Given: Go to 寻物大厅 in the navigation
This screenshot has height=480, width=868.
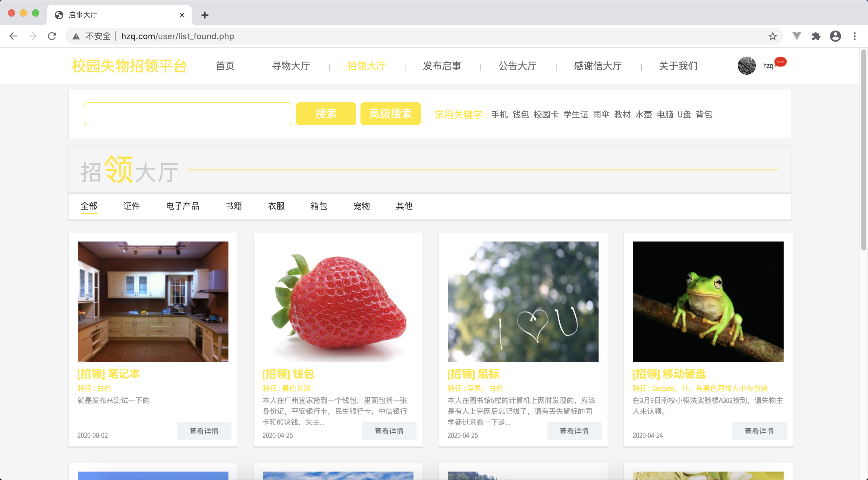Looking at the screenshot, I should 291,66.
